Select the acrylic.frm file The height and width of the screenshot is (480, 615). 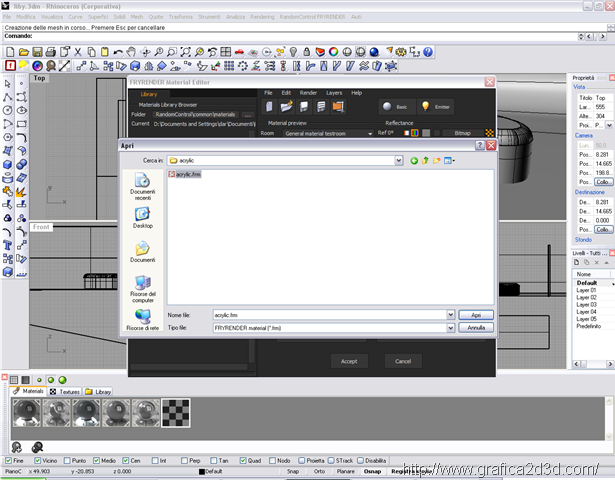tap(184, 174)
